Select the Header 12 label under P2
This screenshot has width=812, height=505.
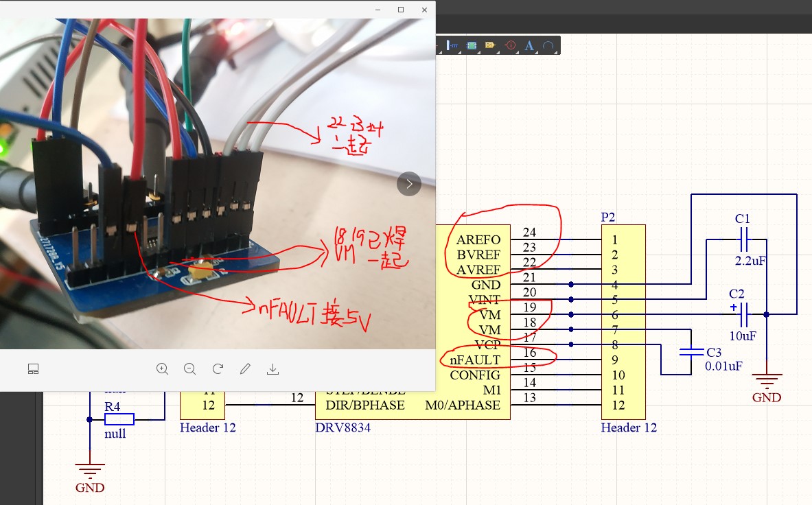pyautogui.click(x=629, y=427)
